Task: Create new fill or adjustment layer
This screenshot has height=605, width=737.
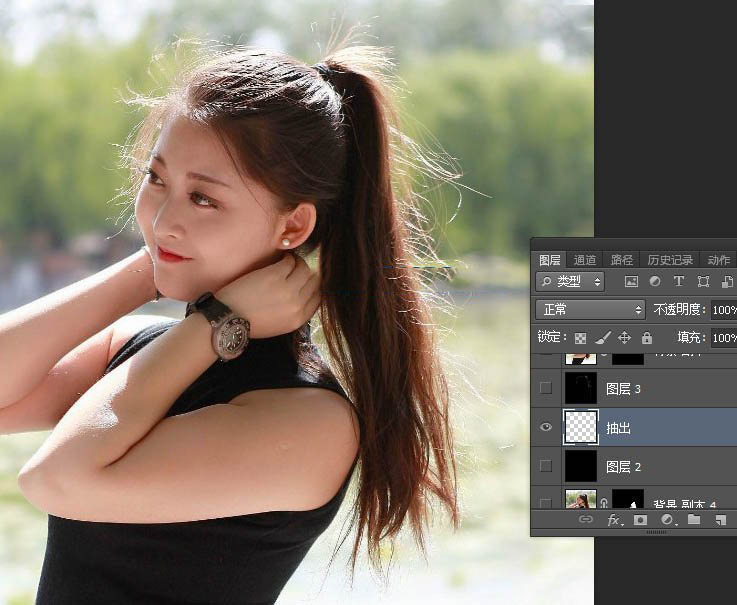Action: pos(667,519)
